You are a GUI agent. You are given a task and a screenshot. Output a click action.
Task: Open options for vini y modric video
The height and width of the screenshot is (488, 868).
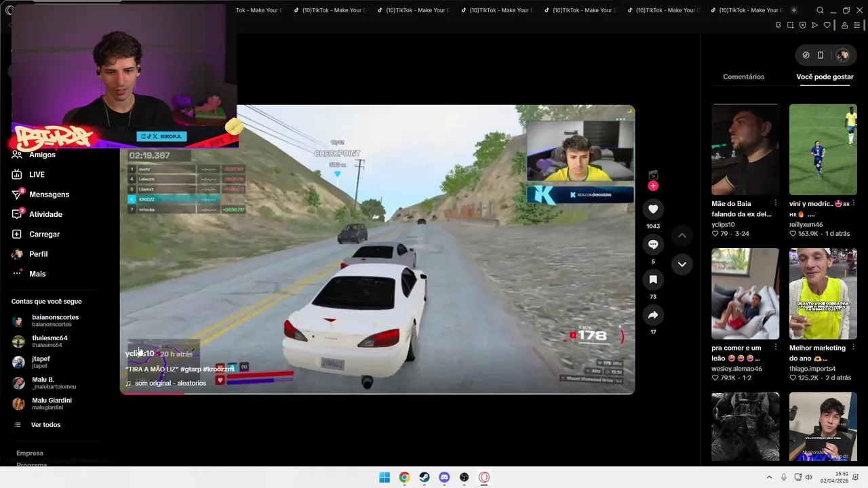coord(853,203)
